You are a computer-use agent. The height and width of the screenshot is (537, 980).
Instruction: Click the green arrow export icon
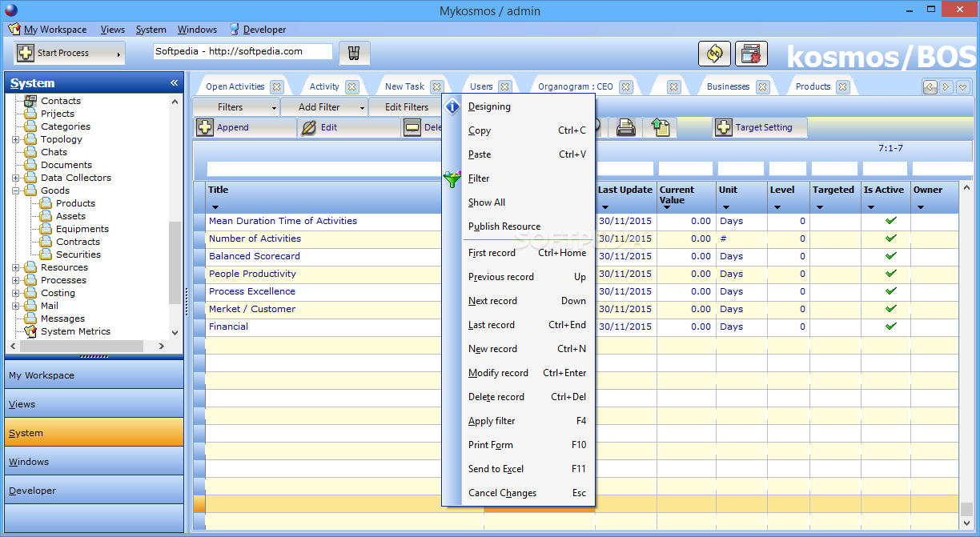click(x=661, y=127)
